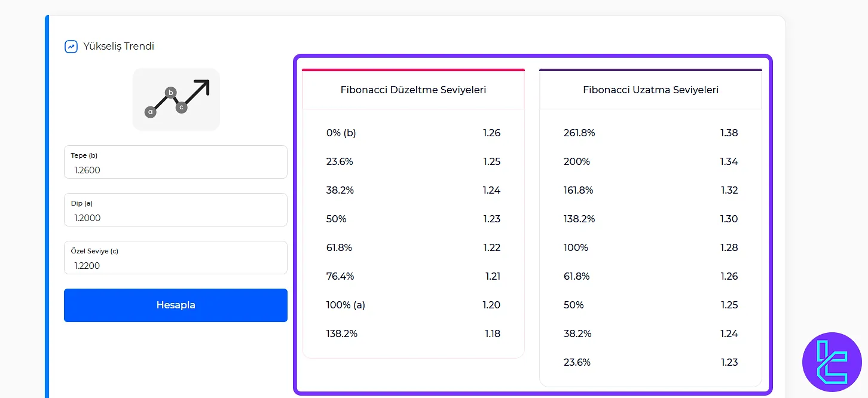Image resolution: width=868 pixels, height=398 pixels.
Task: Click the Fibonacci Düzeltme Seviyeleri header
Action: coord(413,90)
